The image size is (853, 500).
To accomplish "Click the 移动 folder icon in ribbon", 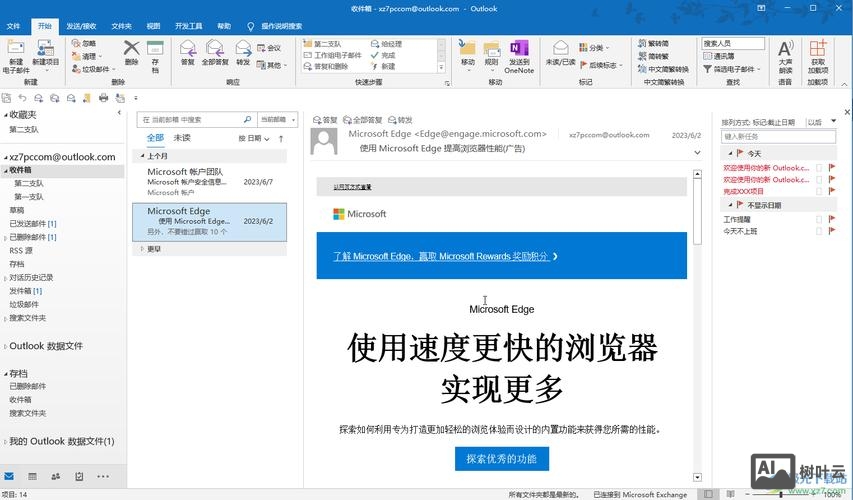I will click(x=467, y=48).
